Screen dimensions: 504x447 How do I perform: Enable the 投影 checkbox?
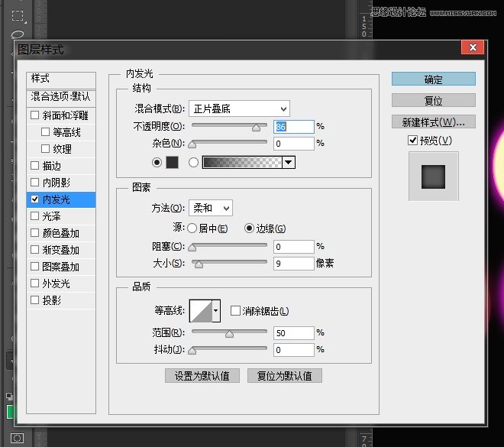pyautogui.click(x=34, y=300)
